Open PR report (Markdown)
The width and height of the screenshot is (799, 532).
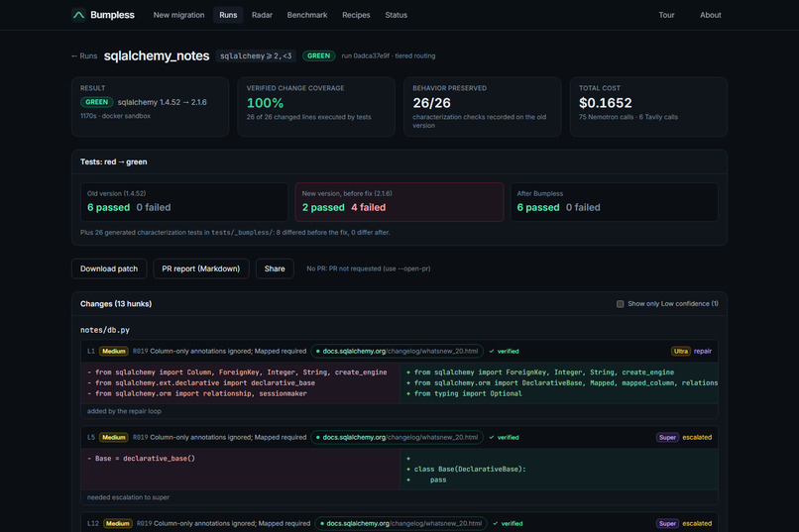201,268
